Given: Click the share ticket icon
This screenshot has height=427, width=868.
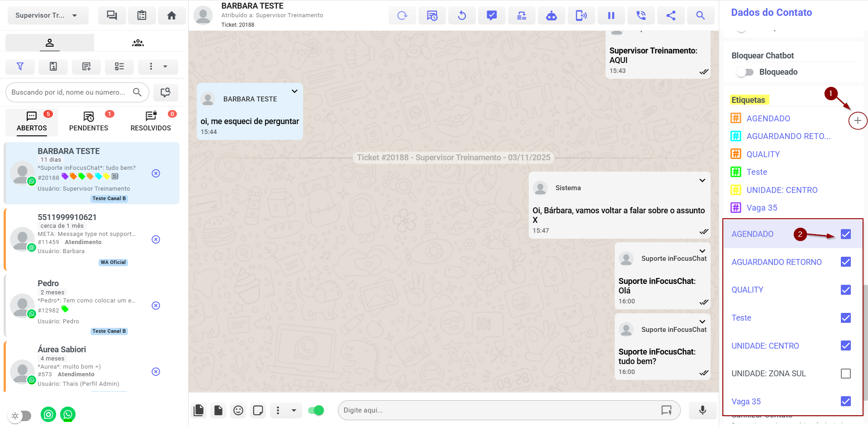Looking at the screenshot, I should click(x=671, y=15).
